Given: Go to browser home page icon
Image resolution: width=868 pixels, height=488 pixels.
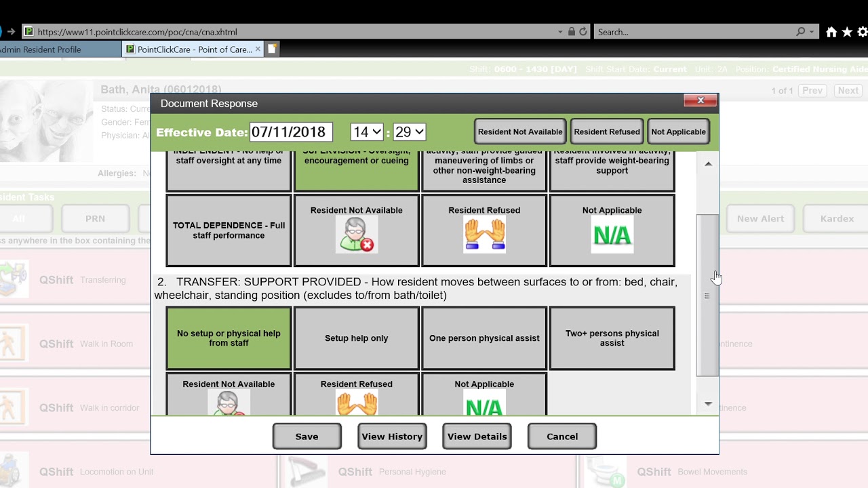Looking at the screenshot, I should click(831, 32).
